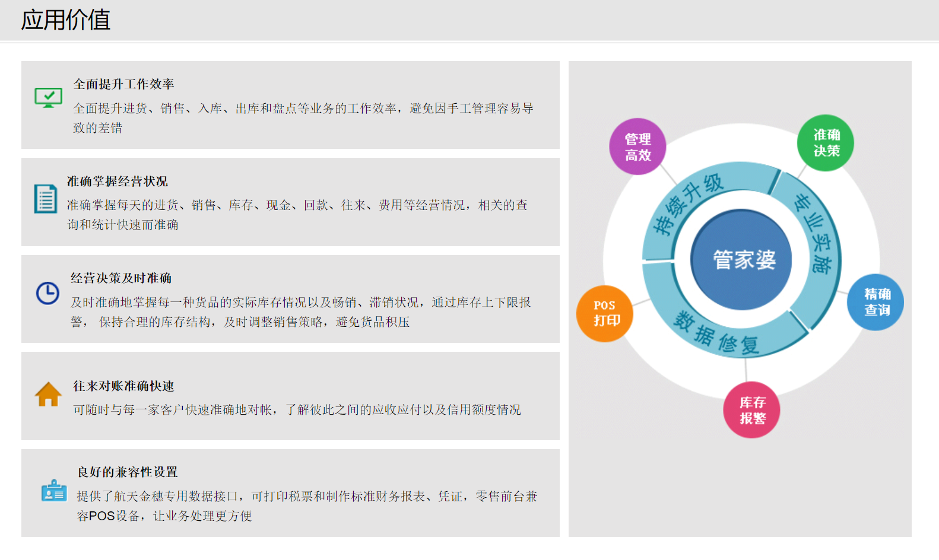Image resolution: width=939 pixels, height=560 pixels.
Task: Click the description starting 及时准确地掌握每一种货品
Action: tap(301, 312)
